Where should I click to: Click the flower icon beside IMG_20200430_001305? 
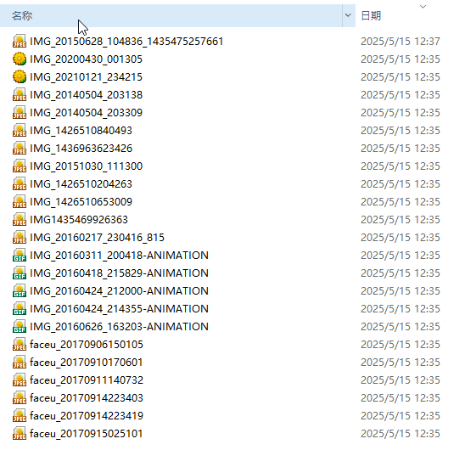tap(20, 59)
